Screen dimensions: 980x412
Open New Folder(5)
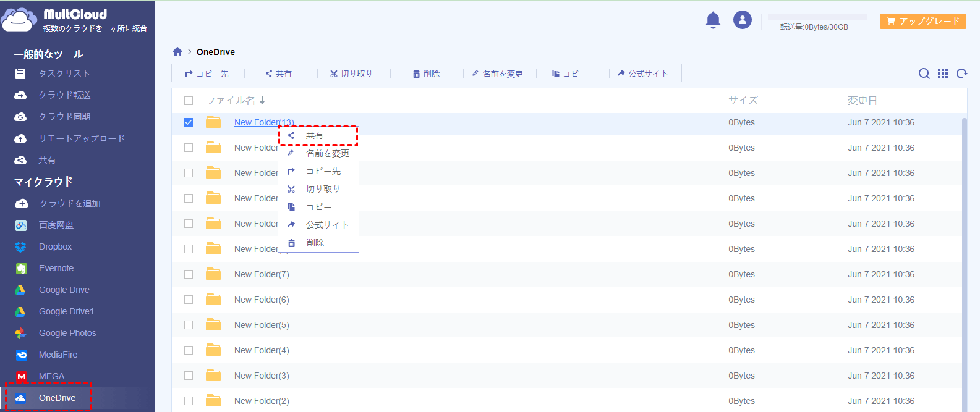click(262, 325)
